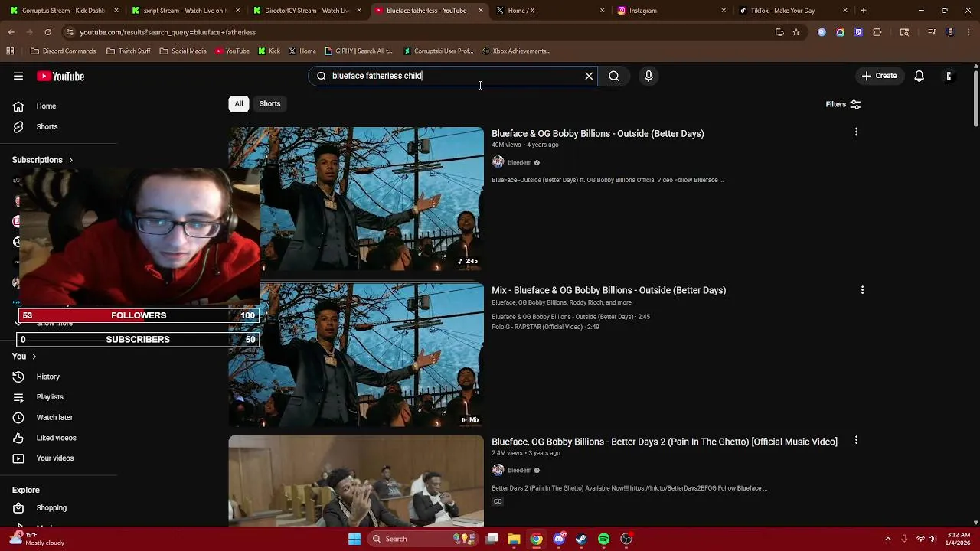This screenshot has width=980, height=551.
Task: Open the GIPHY bookmark
Action: point(358,51)
